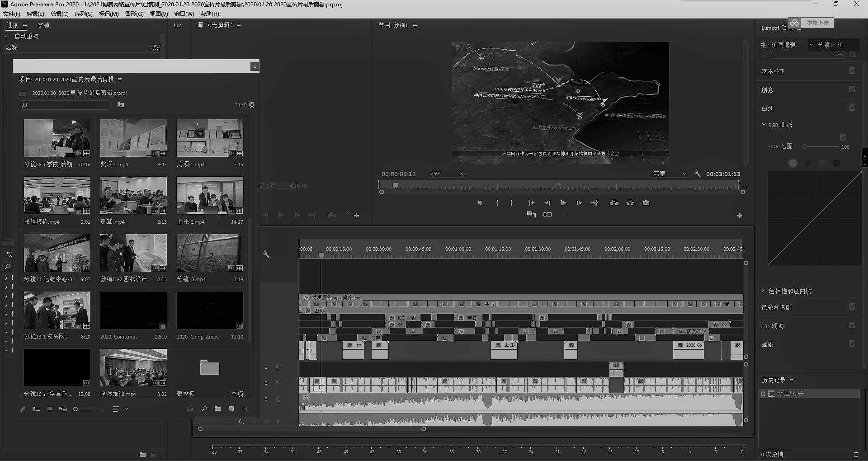Screen dimensions: 868x461
Task: Open Program monitor button editor plus
Action: pyautogui.click(x=740, y=216)
